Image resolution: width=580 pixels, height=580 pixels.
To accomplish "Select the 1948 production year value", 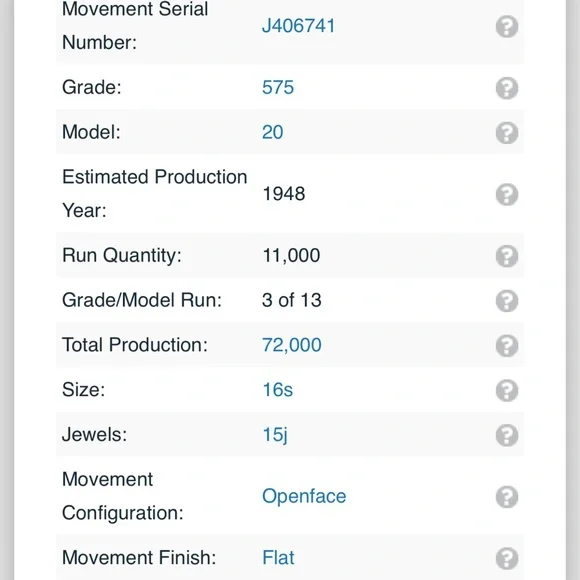I will 284,194.
